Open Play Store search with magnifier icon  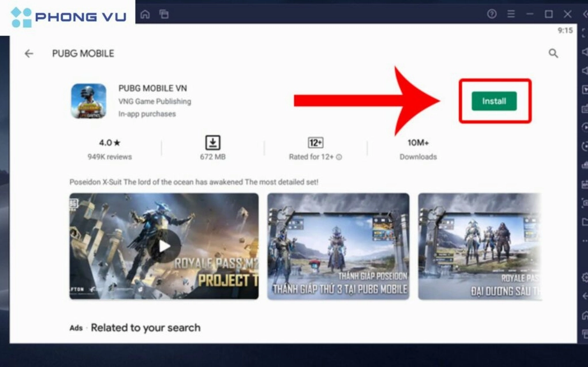click(x=553, y=53)
